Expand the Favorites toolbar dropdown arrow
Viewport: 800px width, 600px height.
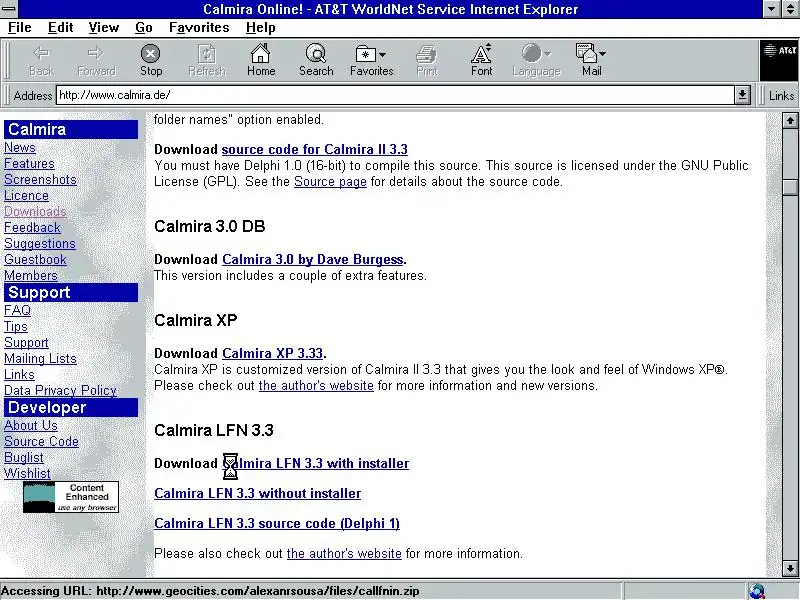(383, 54)
